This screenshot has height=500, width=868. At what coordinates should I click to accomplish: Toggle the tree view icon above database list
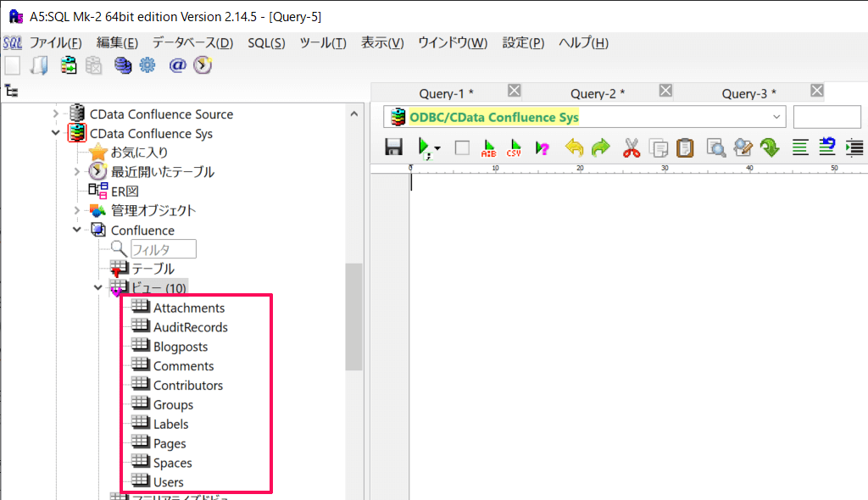[12, 91]
